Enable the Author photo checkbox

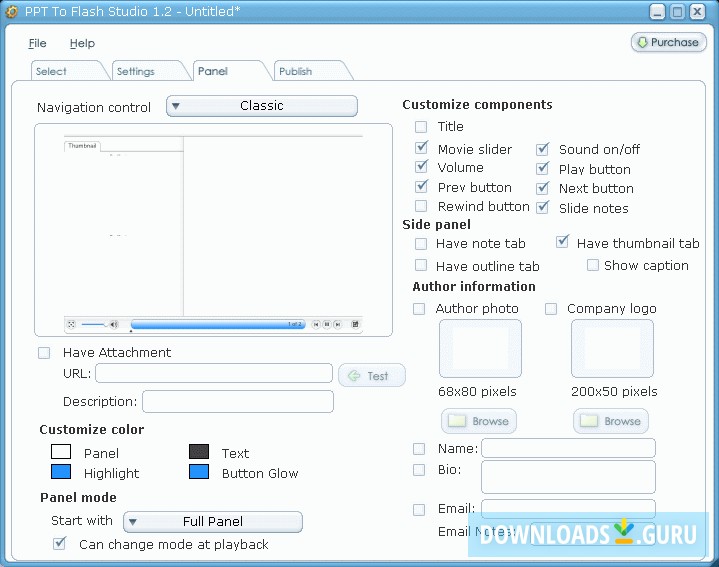pyautogui.click(x=419, y=309)
